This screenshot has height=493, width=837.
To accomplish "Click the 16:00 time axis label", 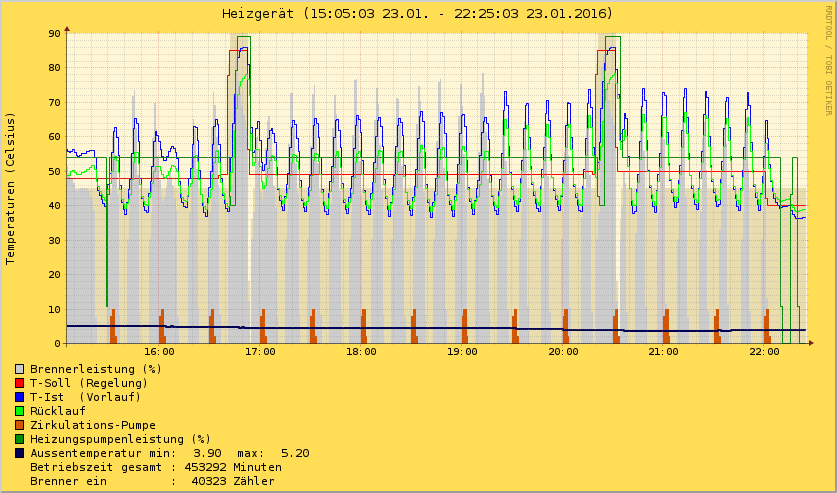I will point(159,352).
